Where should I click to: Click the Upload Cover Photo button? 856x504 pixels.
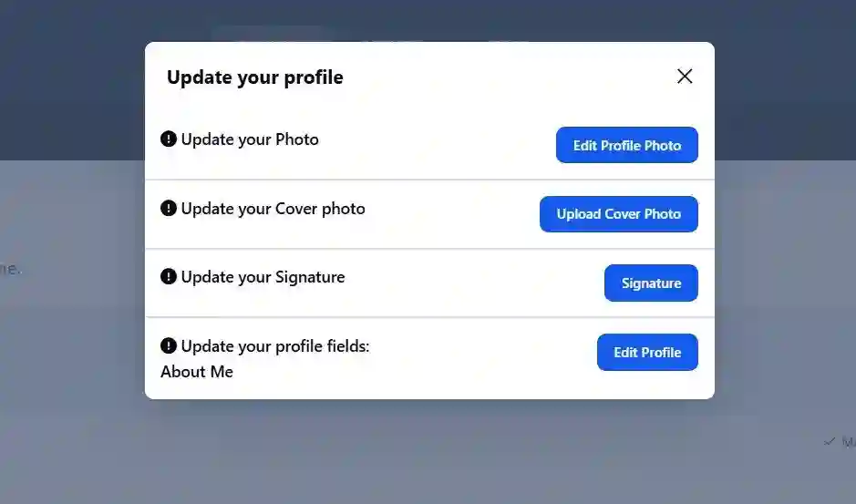[x=618, y=214]
